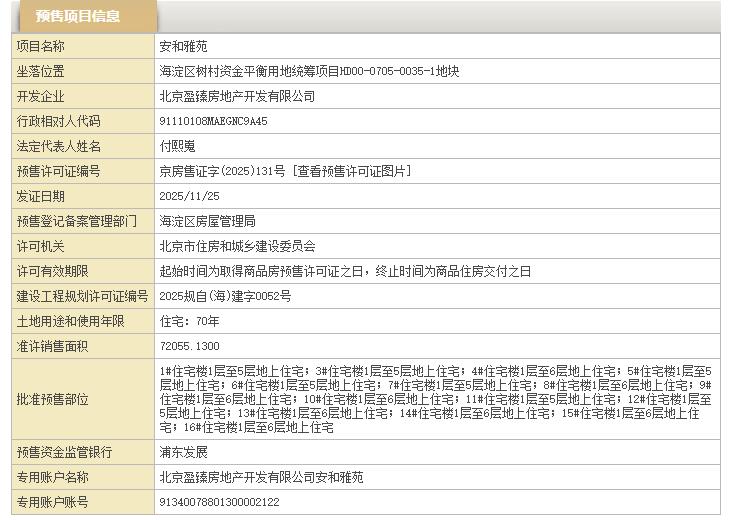Click the supervising bank value 浦东发展
The width and height of the screenshot is (731, 520).
(x=183, y=452)
